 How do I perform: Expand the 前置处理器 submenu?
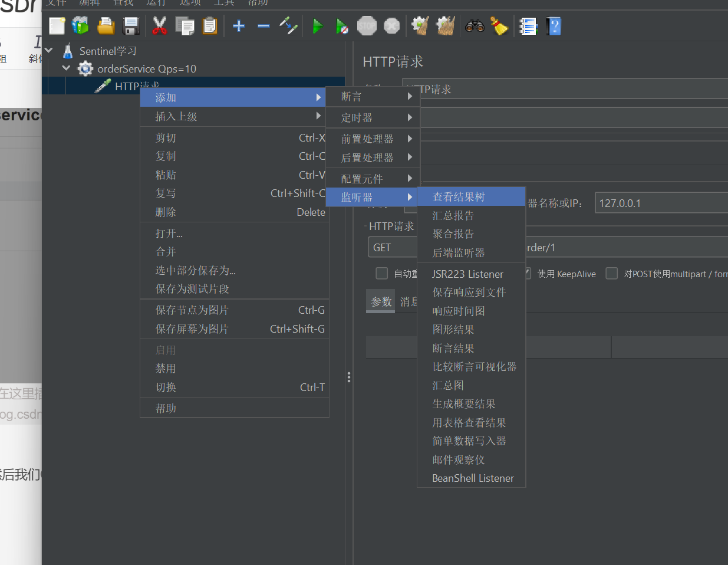(x=373, y=139)
